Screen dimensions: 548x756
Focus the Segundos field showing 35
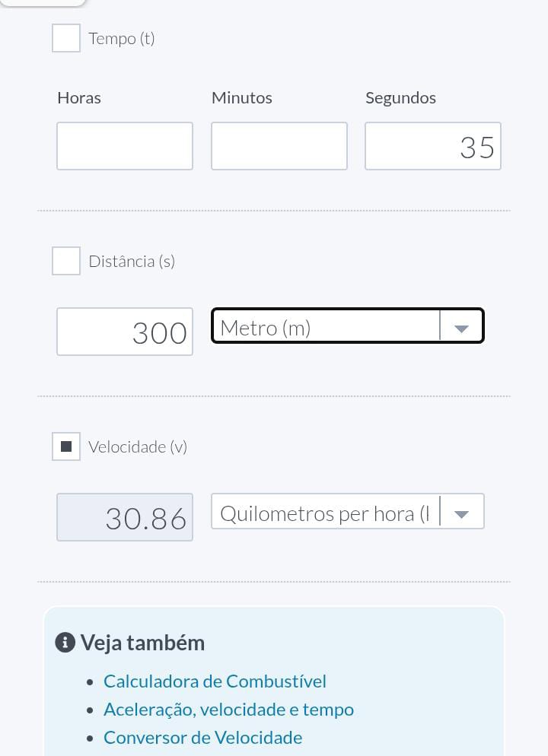[x=433, y=146]
